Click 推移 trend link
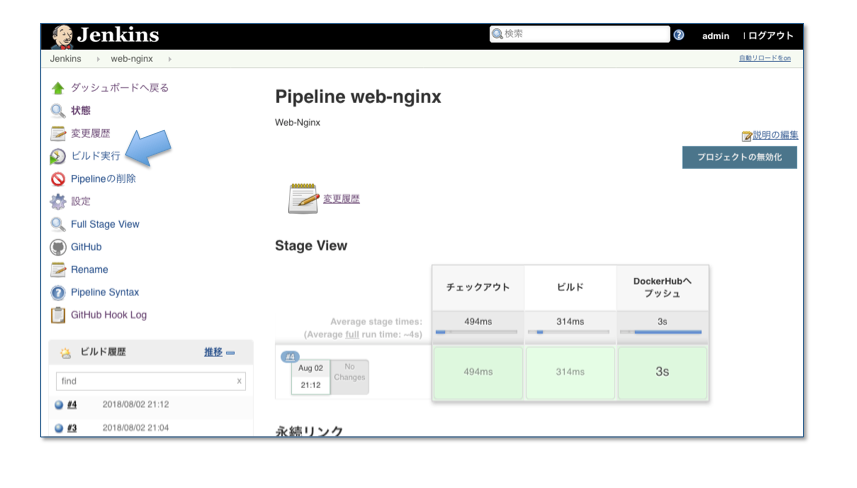Image resolution: width=857 pixels, height=488 pixels. pos(213,352)
